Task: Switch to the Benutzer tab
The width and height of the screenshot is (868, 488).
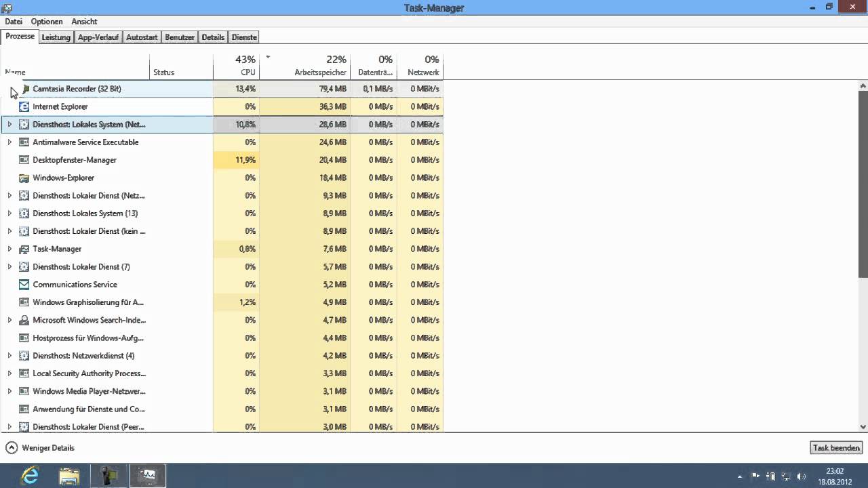Action: [x=180, y=37]
